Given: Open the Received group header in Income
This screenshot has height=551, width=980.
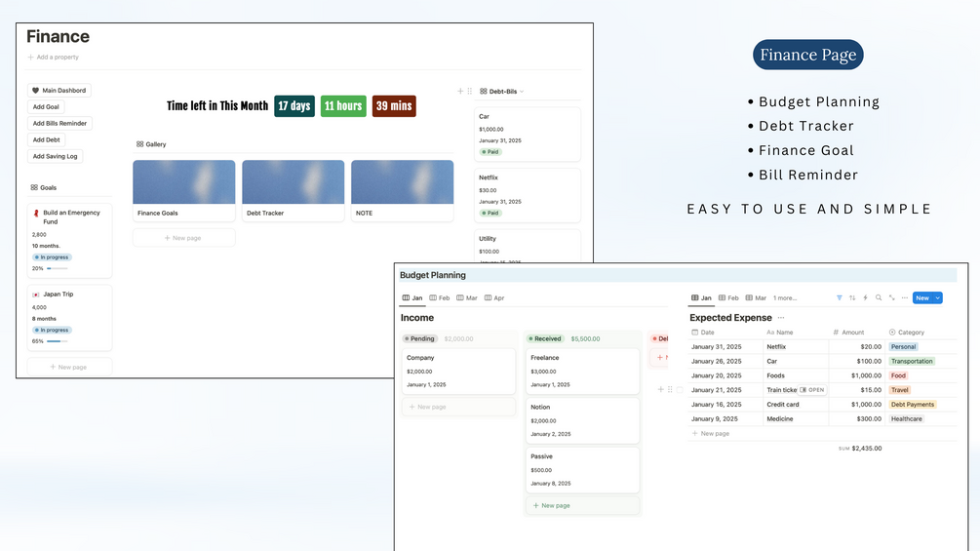Looking at the screenshot, I should [545, 338].
